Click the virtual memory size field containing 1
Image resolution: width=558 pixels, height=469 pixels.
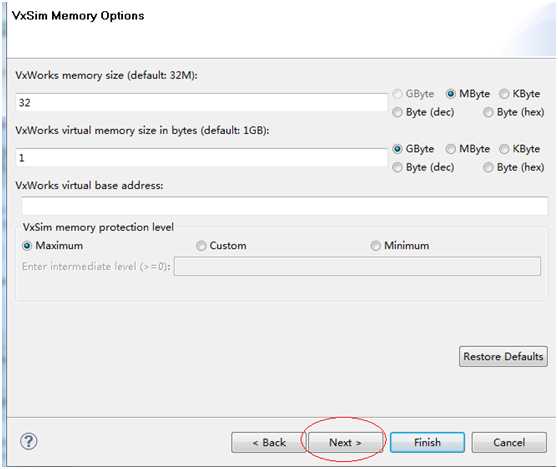(x=201, y=158)
